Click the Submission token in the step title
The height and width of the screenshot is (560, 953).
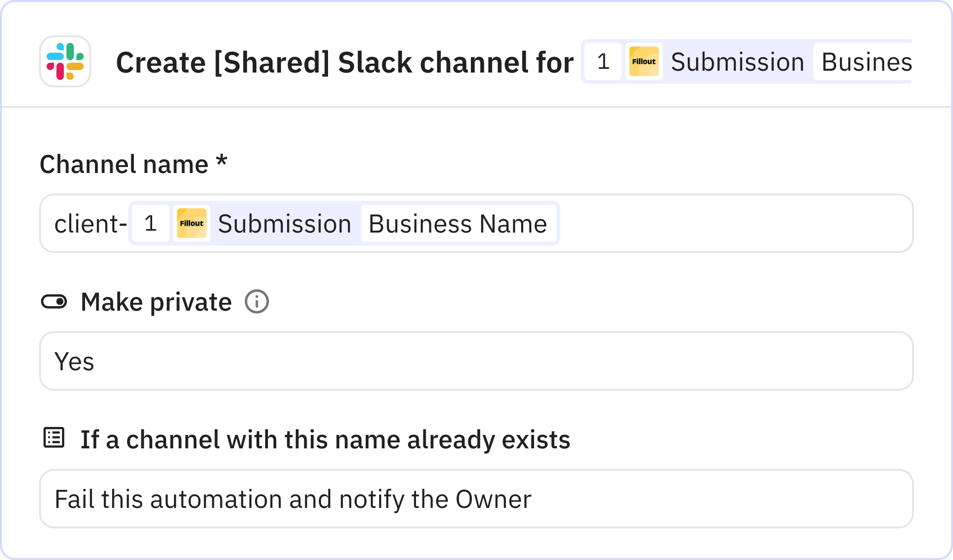(x=738, y=62)
